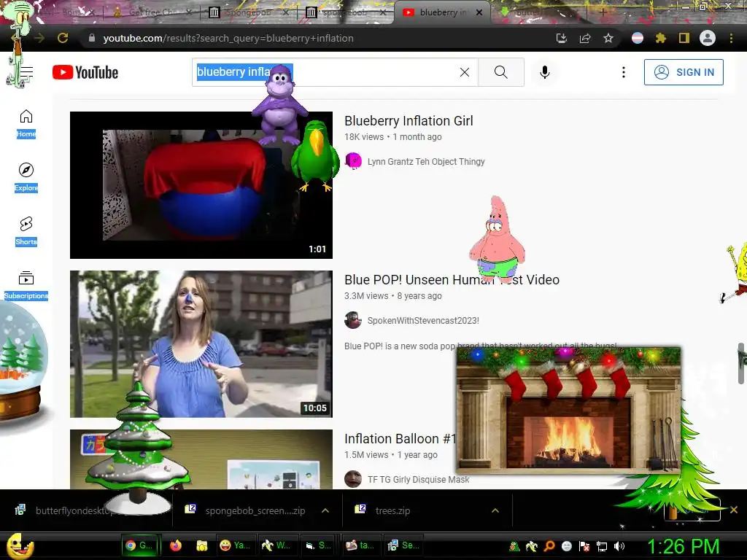
Task: Click the Blueberry Inflation Girl title
Action: tap(409, 121)
